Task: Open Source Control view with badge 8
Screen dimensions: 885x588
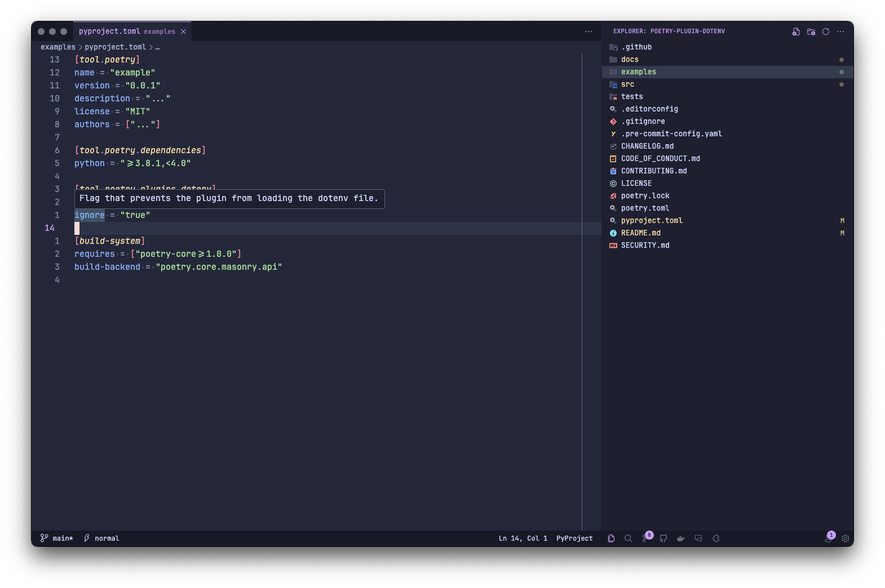Action: pyautogui.click(x=645, y=538)
